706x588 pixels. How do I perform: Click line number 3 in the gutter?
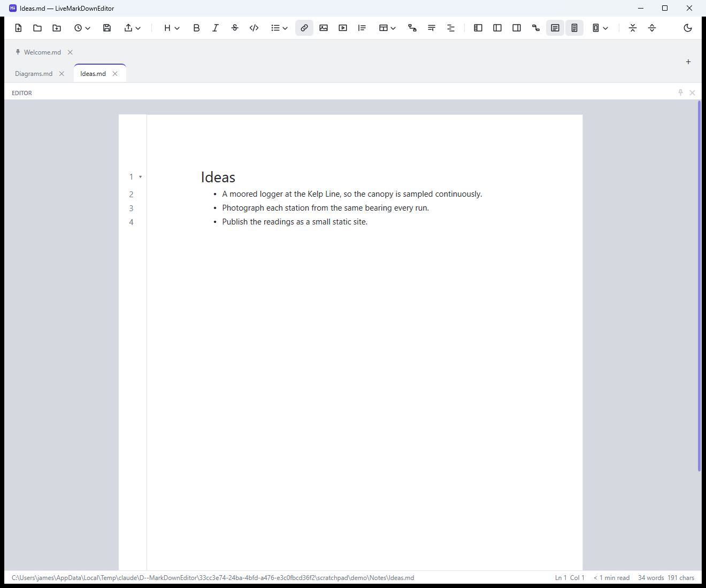coord(131,208)
